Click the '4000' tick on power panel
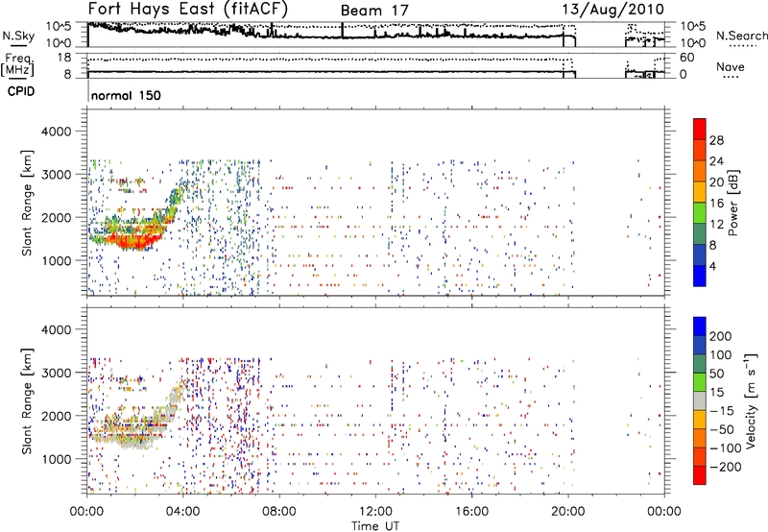This screenshot has width=768, height=532. (57, 132)
